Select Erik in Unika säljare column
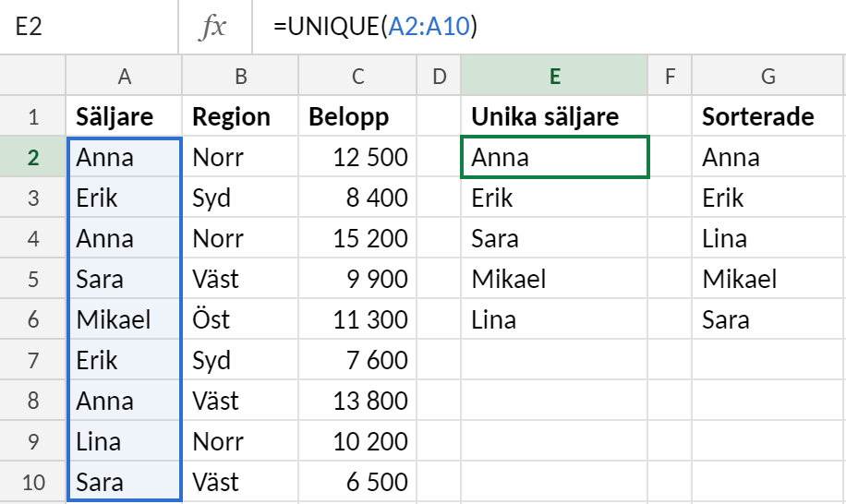The image size is (846, 504). point(555,198)
